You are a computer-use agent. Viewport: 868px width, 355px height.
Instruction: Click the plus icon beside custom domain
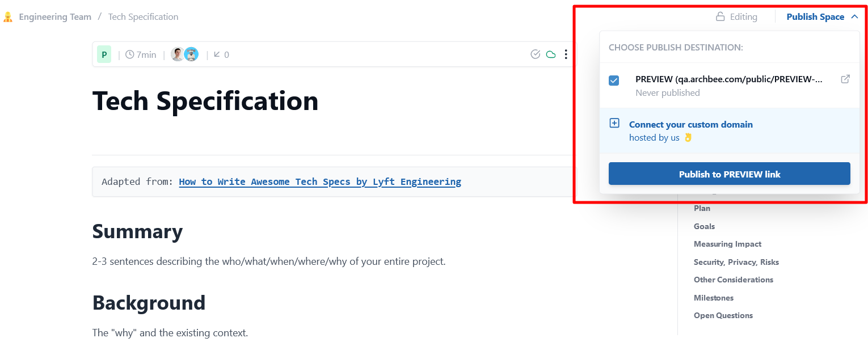(614, 122)
